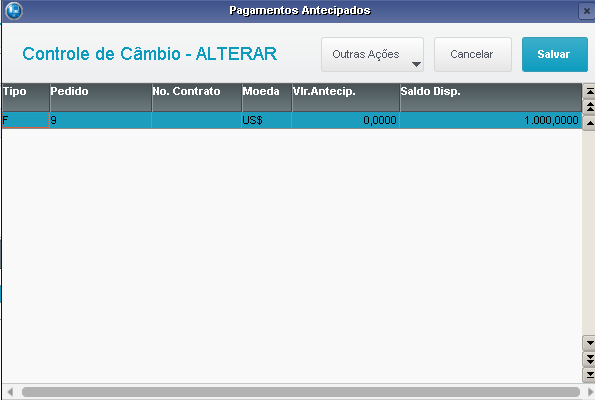Screen dimensions: 595x400
Task: Click the Saldo Disp. column header
Action: click(x=491, y=98)
